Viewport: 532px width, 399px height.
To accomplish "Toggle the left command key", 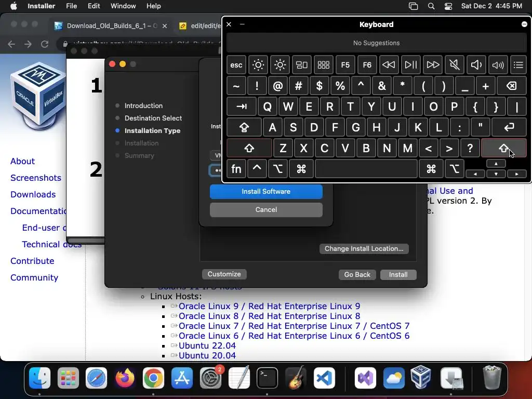I will (x=301, y=169).
